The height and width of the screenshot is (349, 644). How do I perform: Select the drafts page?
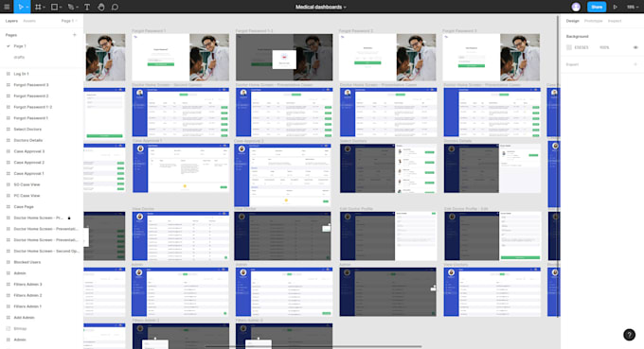19,57
